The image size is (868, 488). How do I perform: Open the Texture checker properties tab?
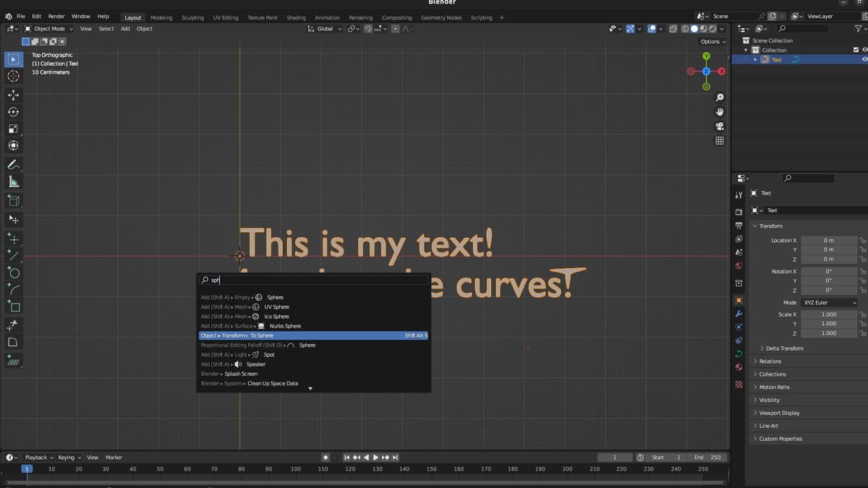tap(739, 384)
